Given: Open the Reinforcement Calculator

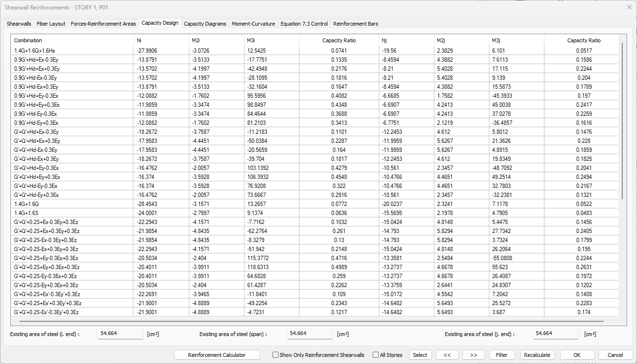Looking at the screenshot, I should click(217, 355).
